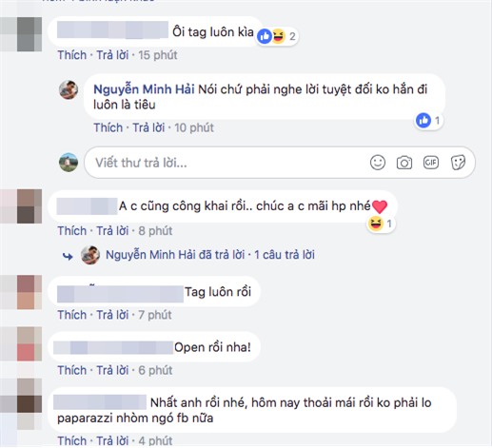
Task: Open Nguyễn Minh Hải's avatar in the reply
Action: [69, 89]
